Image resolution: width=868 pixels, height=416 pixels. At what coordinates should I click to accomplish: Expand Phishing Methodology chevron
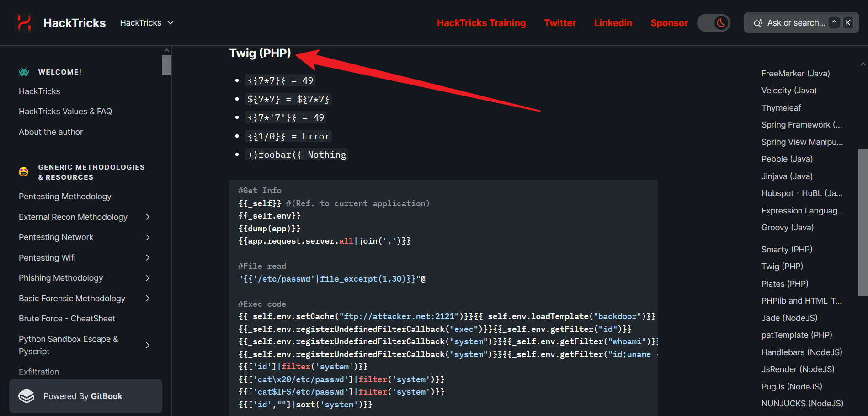[x=148, y=278]
